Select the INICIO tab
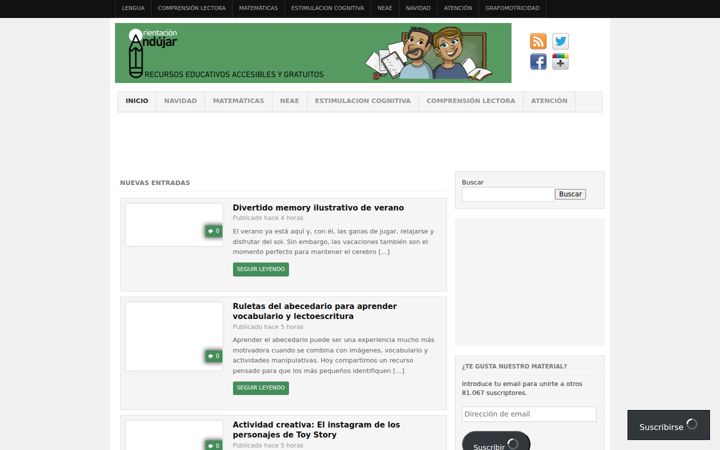Image resolution: width=720 pixels, height=450 pixels. [x=137, y=101]
